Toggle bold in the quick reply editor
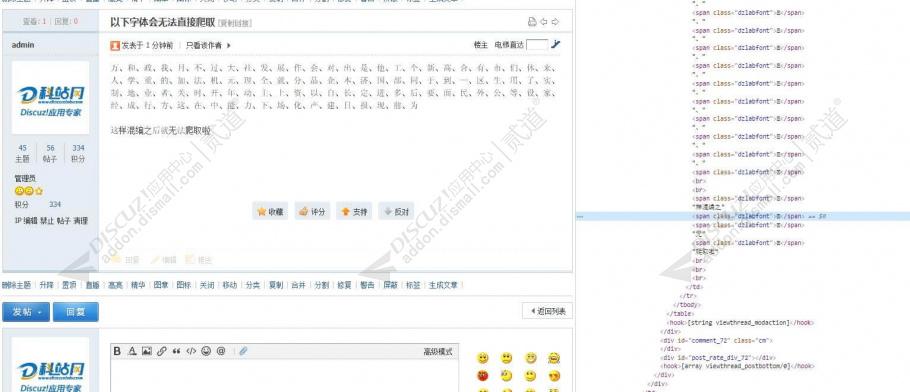This screenshot has height=392, width=910. [x=117, y=351]
